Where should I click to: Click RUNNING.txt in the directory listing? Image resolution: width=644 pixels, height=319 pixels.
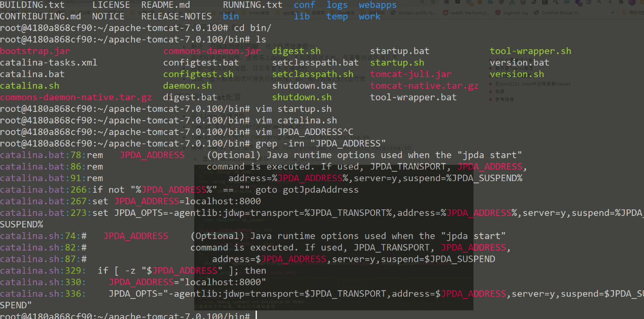click(253, 5)
